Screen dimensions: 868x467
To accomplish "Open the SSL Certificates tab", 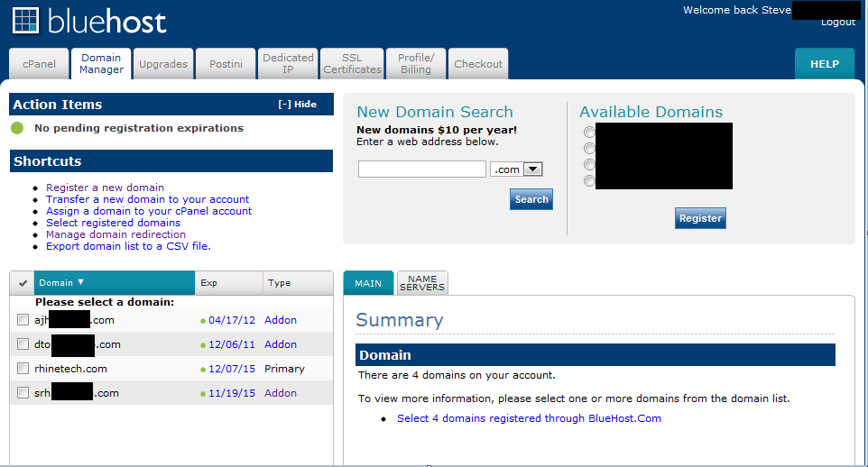I will (x=352, y=64).
